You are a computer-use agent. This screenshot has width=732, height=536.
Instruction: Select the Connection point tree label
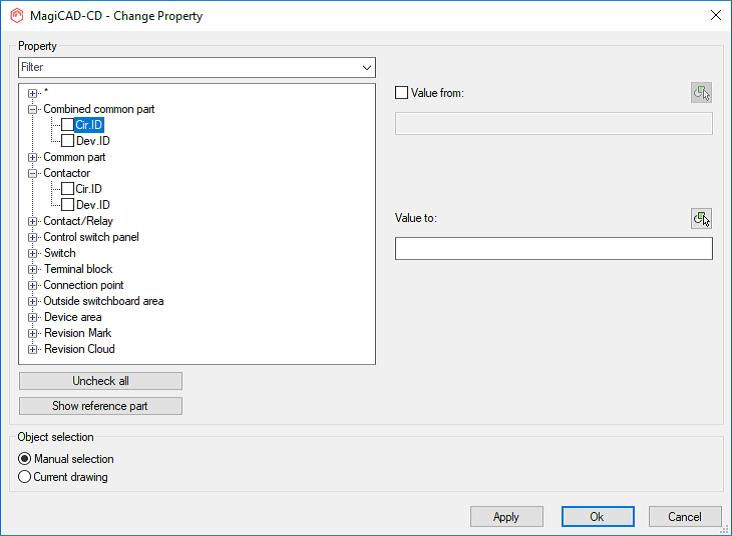tap(84, 285)
